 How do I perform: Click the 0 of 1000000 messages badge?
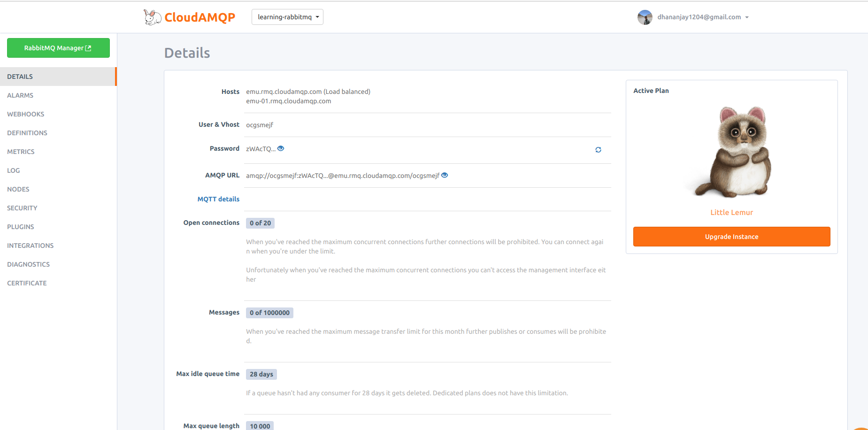point(269,313)
